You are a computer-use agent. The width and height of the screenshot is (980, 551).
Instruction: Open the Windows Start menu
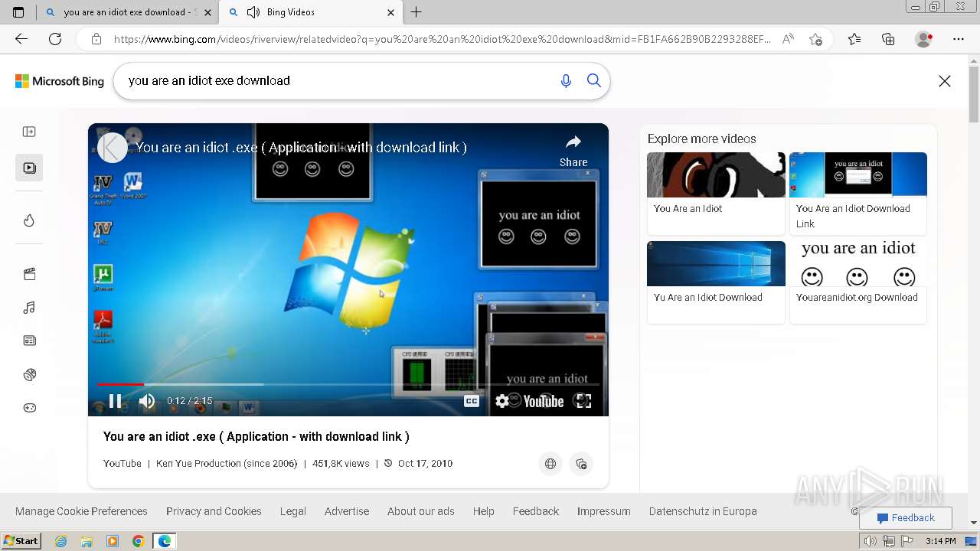pyautogui.click(x=21, y=541)
